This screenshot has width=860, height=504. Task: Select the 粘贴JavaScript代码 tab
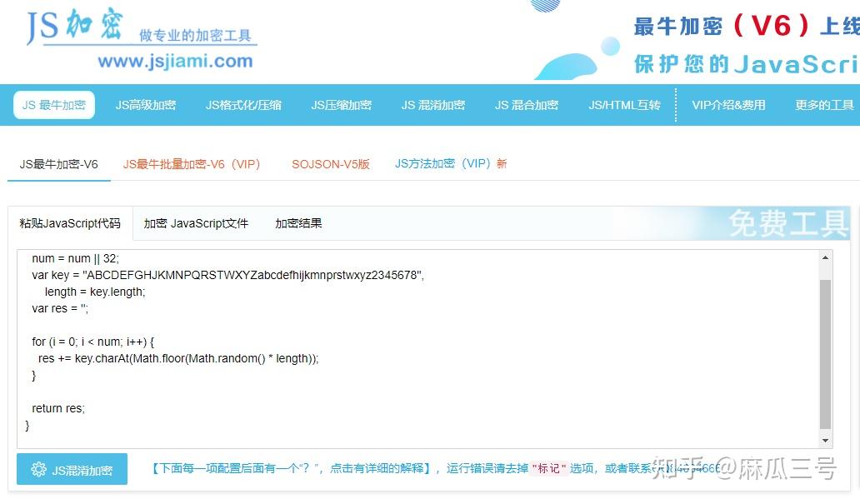click(x=69, y=223)
